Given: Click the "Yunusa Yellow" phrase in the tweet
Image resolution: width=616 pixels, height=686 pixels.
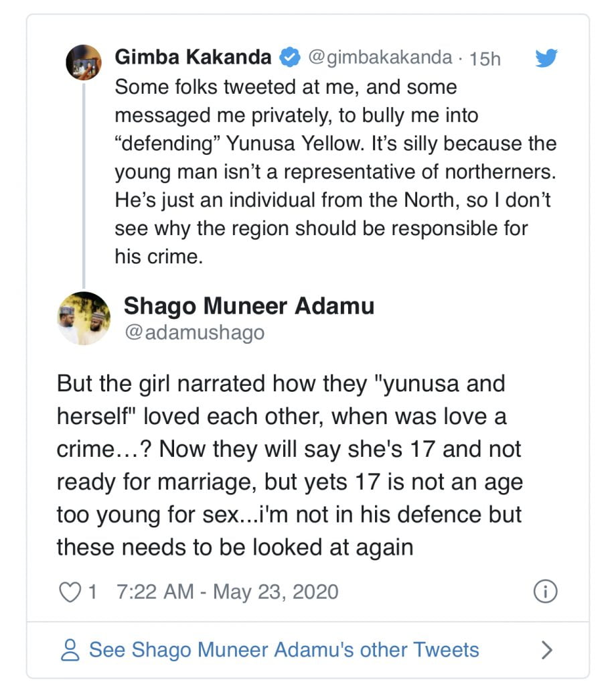Looking at the screenshot, I should click(295, 143).
